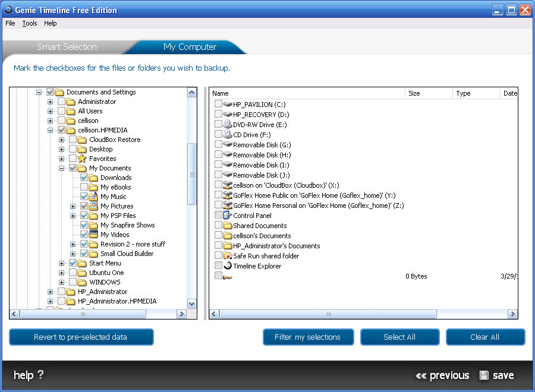Viewport: 535px width, 392px height.
Task: Check the Removable Disk (I:) checkbox
Action: pos(218,165)
